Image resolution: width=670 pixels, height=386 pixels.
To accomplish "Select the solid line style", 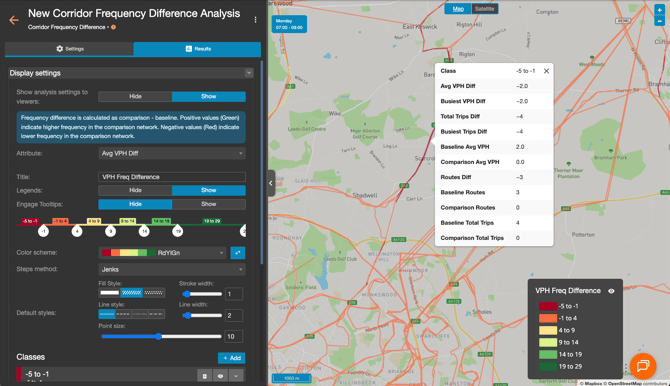I will pos(107,314).
